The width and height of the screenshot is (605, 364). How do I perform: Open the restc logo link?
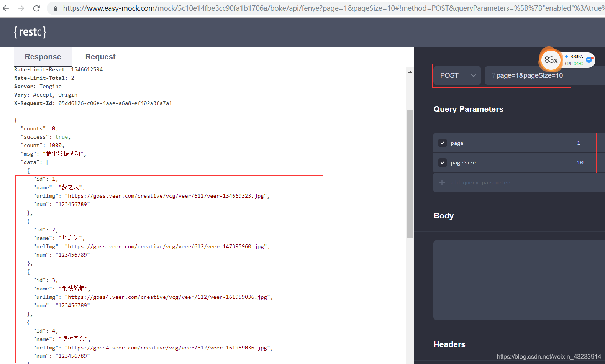point(30,32)
